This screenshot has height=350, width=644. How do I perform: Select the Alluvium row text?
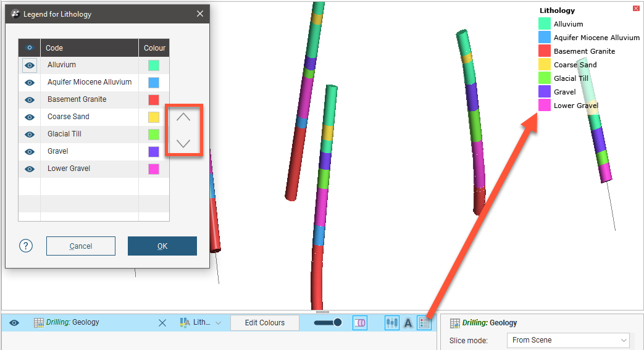[62, 65]
